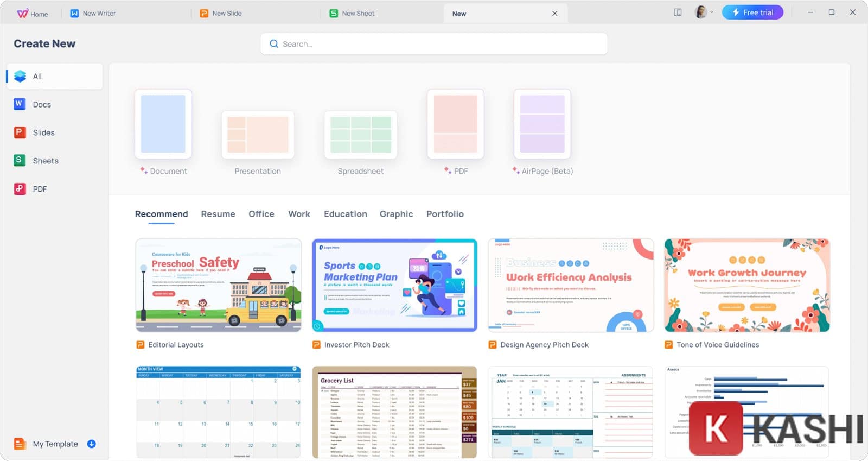Create a new AirPage (Beta)
The image size is (868, 461).
pos(542,124)
